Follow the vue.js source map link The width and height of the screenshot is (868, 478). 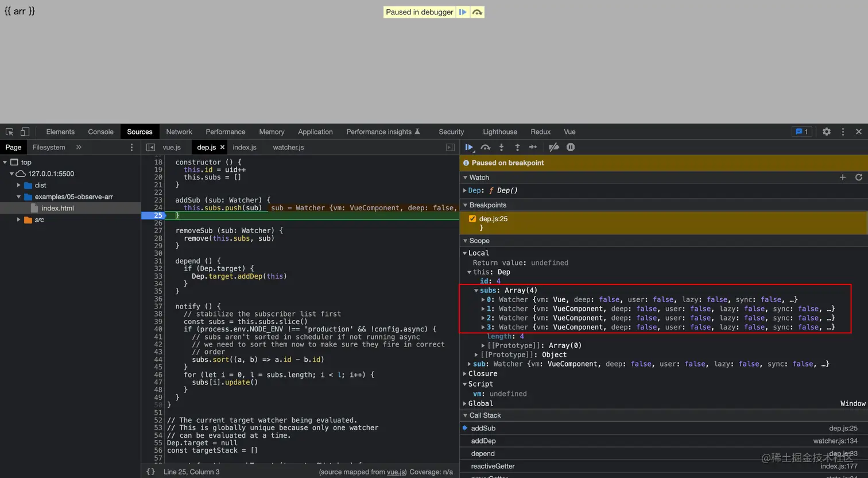pos(396,472)
